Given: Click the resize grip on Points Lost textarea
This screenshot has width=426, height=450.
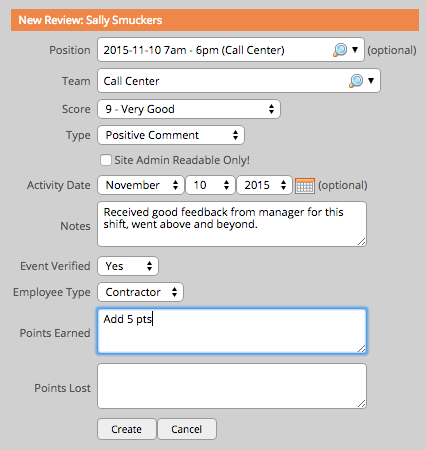Looking at the screenshot, I should [x=361, y=403].
